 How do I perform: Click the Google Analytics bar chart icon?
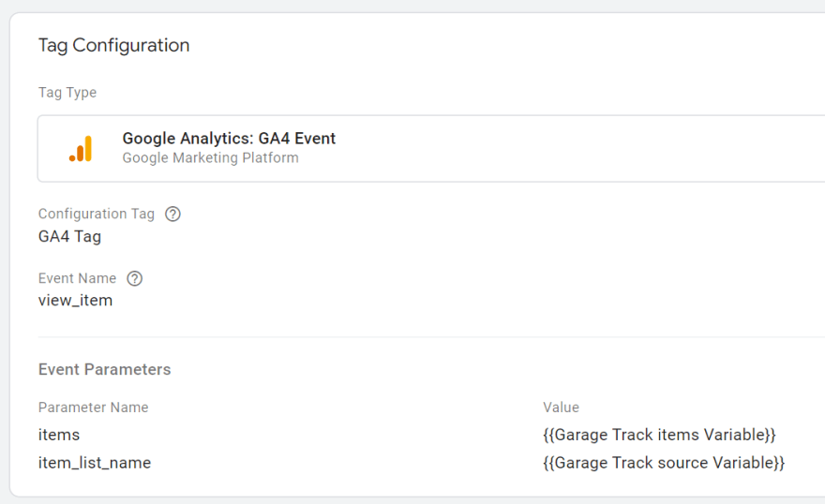tap(81, 149)
